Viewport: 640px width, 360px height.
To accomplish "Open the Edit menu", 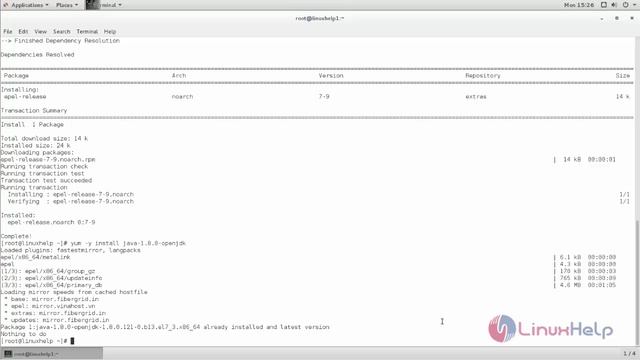I will [23, 31].
